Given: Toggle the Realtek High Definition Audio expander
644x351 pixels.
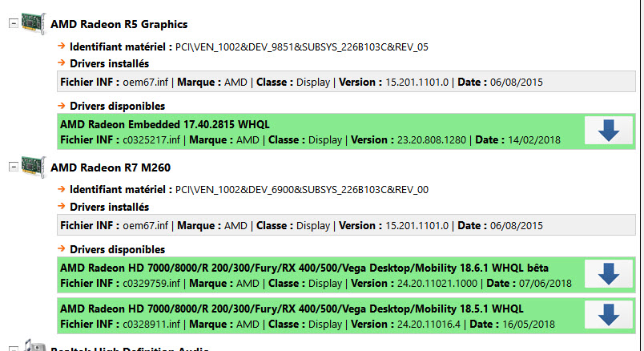Looking at the screenshot, I should pyautogui.click(x=12, y=348).
